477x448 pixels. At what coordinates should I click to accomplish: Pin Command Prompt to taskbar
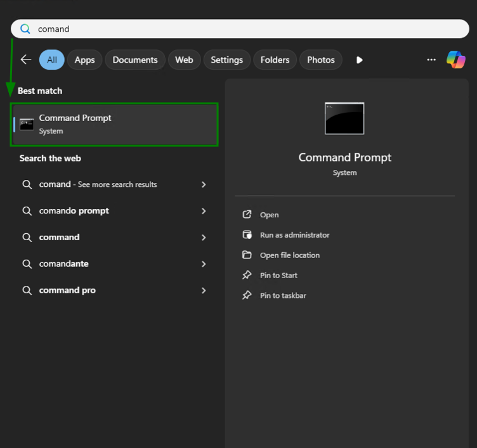point(283,296)
